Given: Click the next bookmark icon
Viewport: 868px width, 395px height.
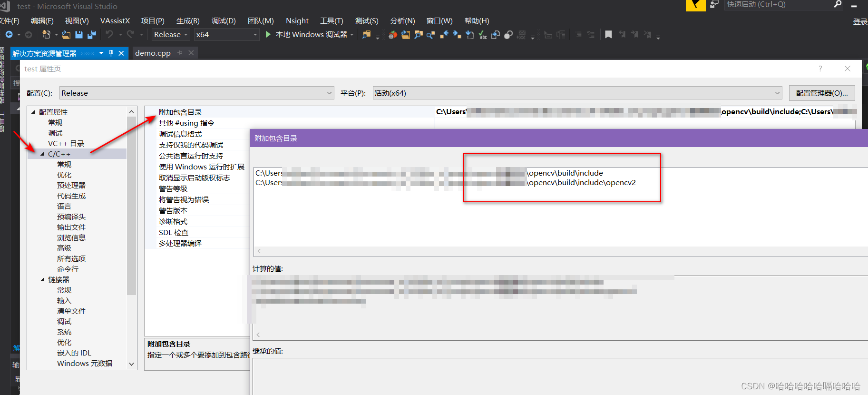Looking at the screenshot, I should [x=634, y=34].
